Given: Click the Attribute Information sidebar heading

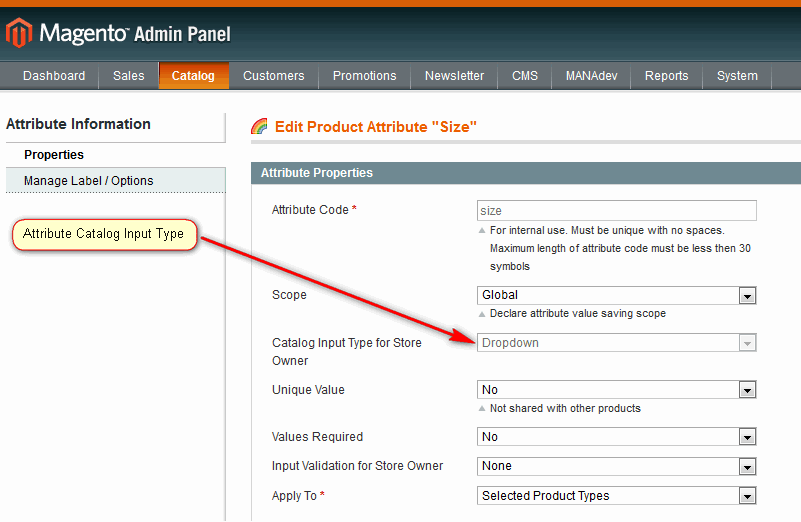Looking at the screenshot, I should click(x=78, y=124).
